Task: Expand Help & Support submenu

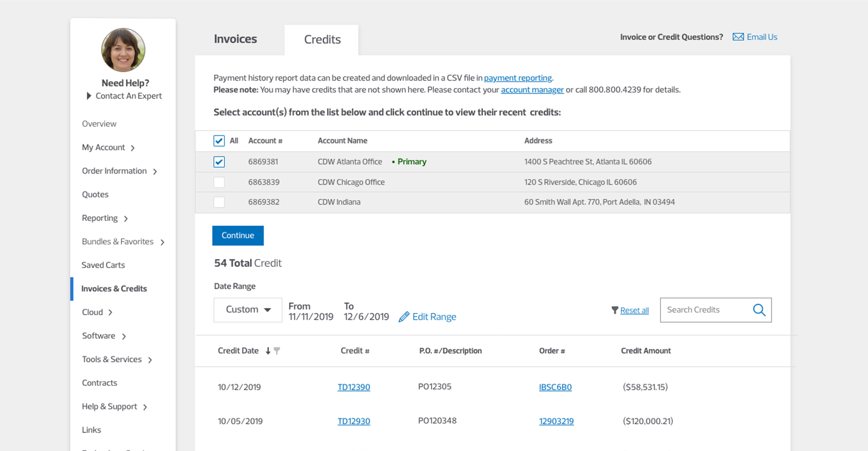Action: point(145,407)
